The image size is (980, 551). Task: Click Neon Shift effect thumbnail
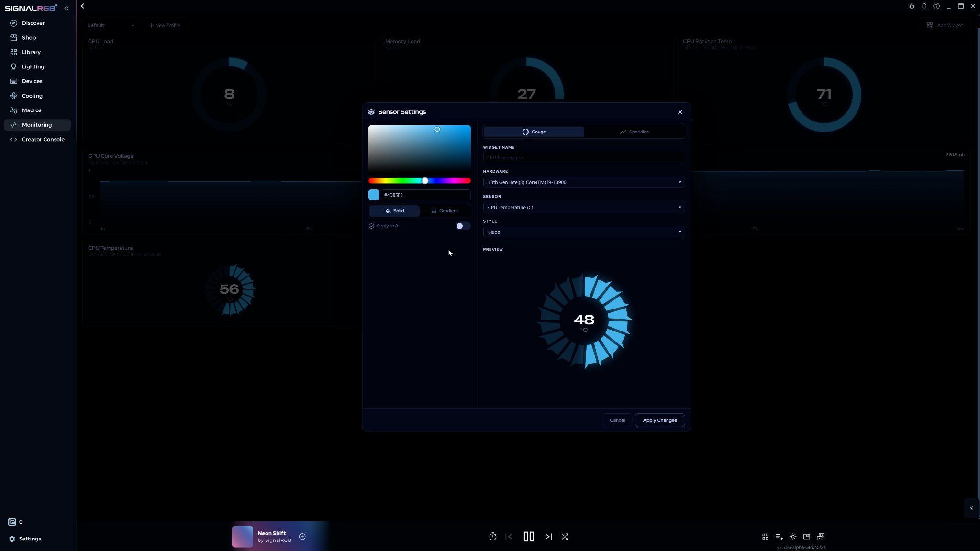242,537
